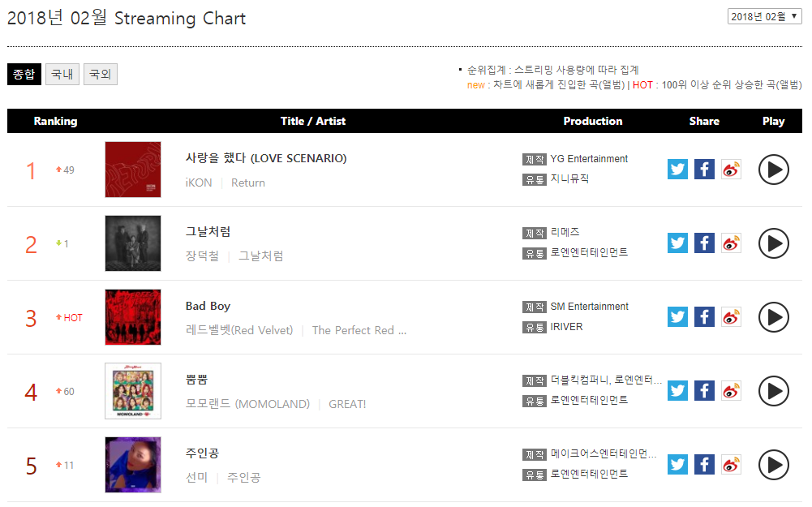Share LOVE SCENARIO on Weibo
Screen dimensions: 812x507
tap(731, 170)
